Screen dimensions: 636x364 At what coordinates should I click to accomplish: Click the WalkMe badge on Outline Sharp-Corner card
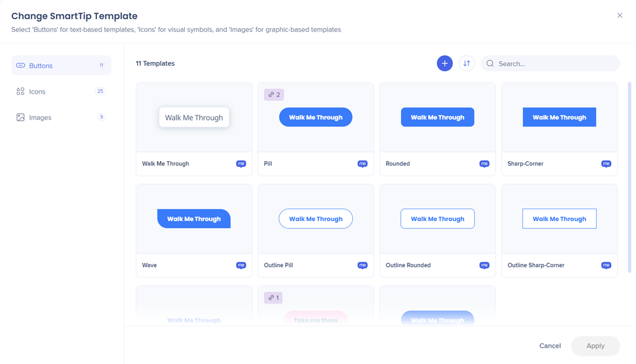tap(606, 265)
